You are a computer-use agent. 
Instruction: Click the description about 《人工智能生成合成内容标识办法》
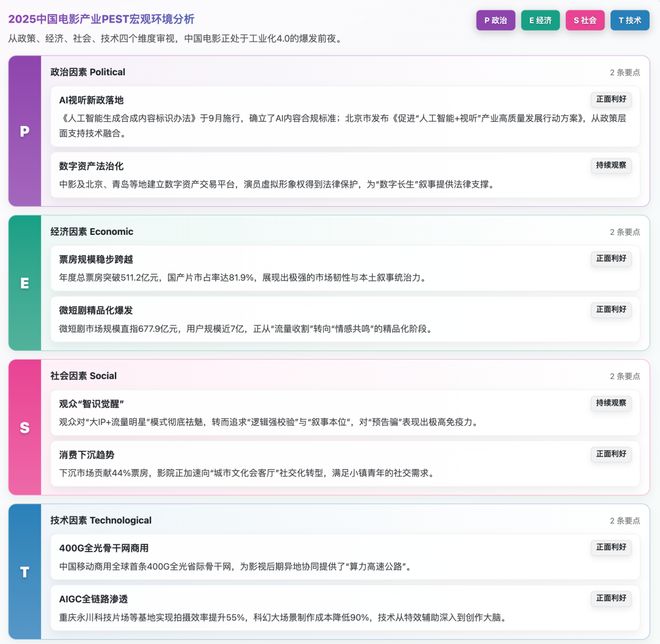pyautogui.click(x=343, y=126)
